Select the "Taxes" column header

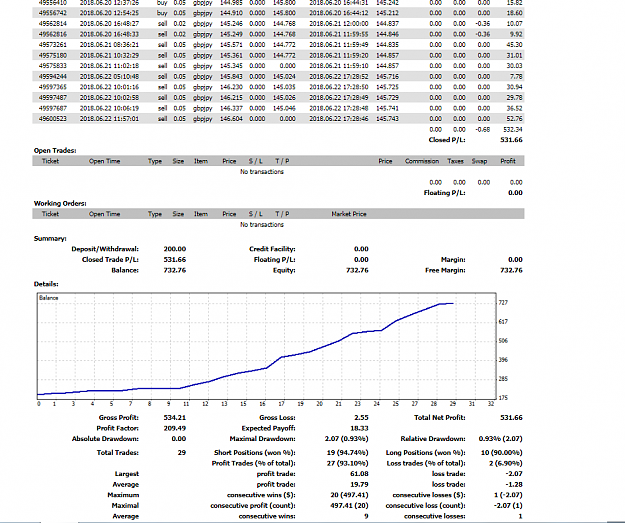[455, 161]
